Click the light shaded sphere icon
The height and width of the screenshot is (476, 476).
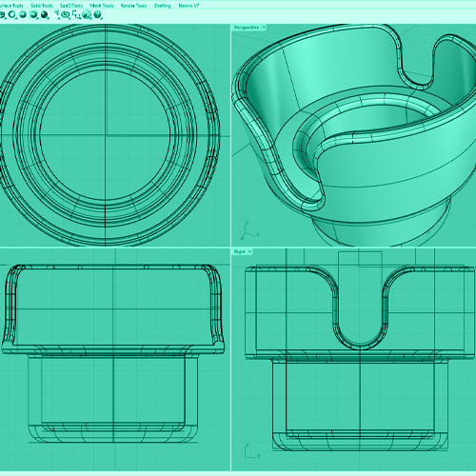point(23,14)
